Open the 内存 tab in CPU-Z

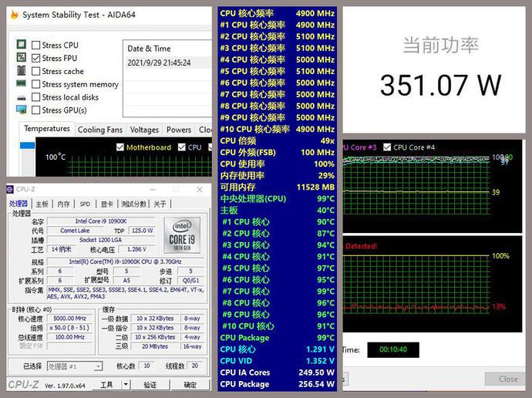63,204
